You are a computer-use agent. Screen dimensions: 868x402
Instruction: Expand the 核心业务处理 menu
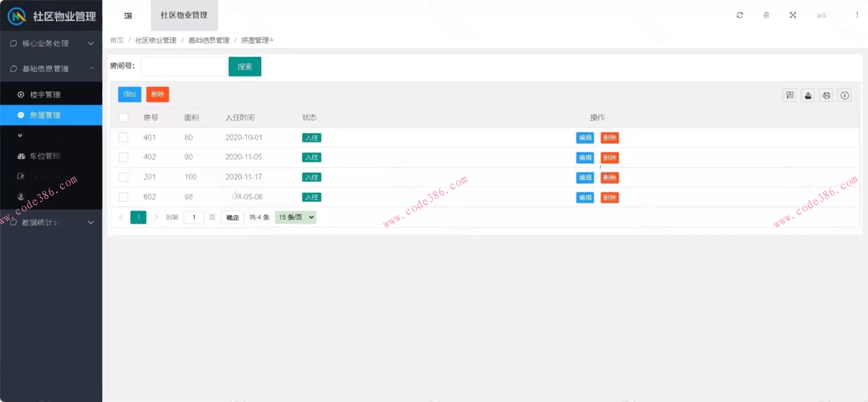click(x=51, y=44)
